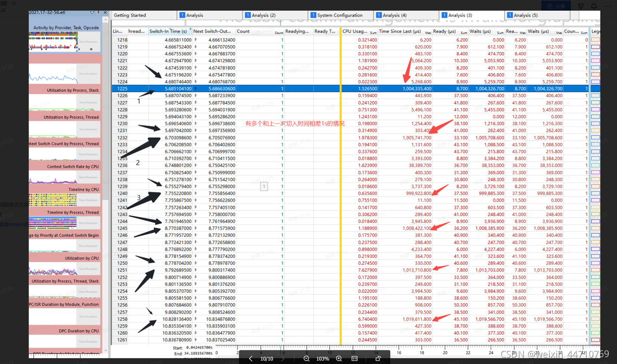Click line number 1261 row

point(122,340)
